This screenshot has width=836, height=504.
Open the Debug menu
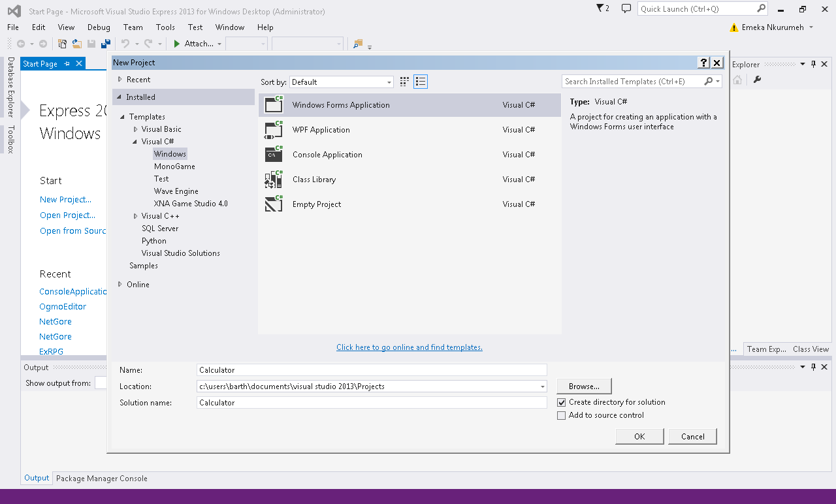pyautogui.click(x=99, y=27)
